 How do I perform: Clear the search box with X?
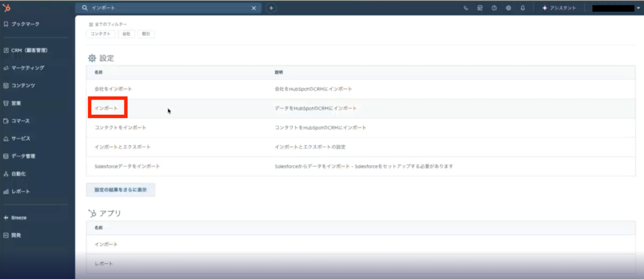254,8
